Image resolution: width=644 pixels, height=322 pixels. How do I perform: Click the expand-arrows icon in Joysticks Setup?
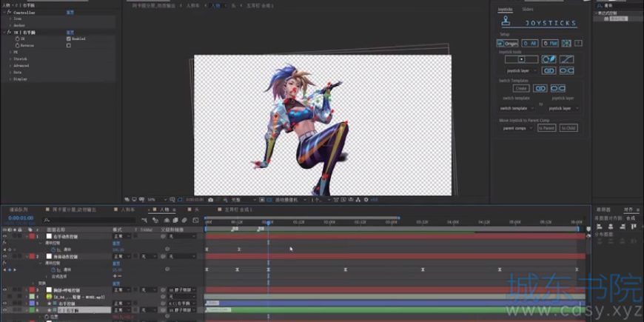566,43
